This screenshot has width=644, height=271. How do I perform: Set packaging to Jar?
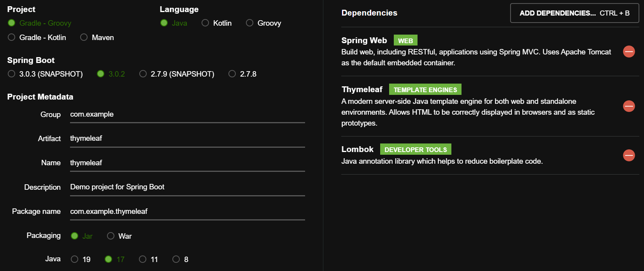(82, 236)
